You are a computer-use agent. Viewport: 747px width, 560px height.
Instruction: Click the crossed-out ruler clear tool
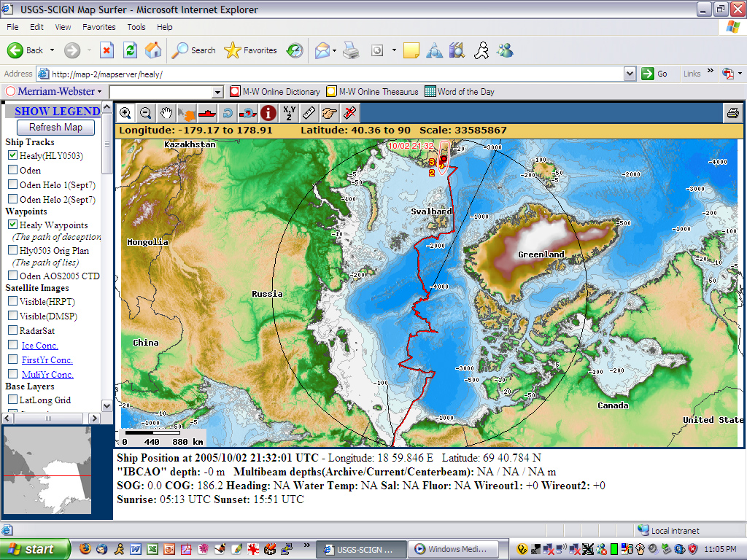pos(349,113)
